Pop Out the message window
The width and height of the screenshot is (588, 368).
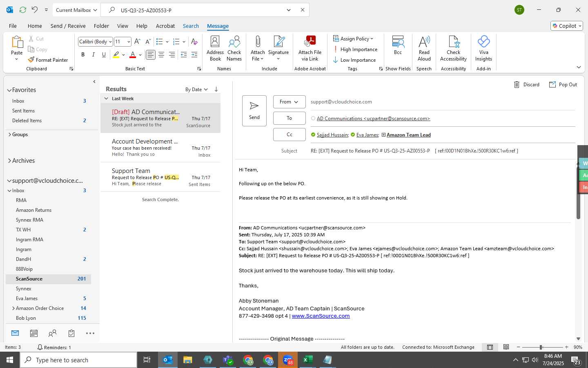point(563,85)
